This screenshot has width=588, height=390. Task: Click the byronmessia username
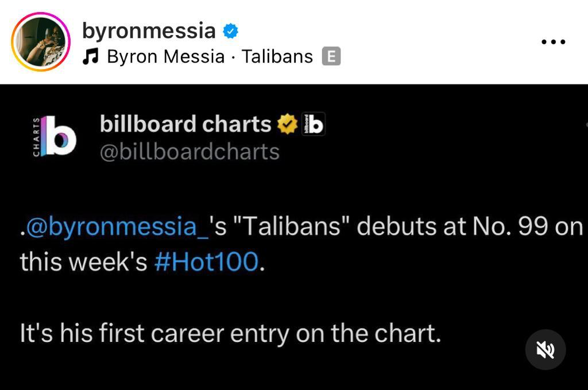[x=149, y=30]
